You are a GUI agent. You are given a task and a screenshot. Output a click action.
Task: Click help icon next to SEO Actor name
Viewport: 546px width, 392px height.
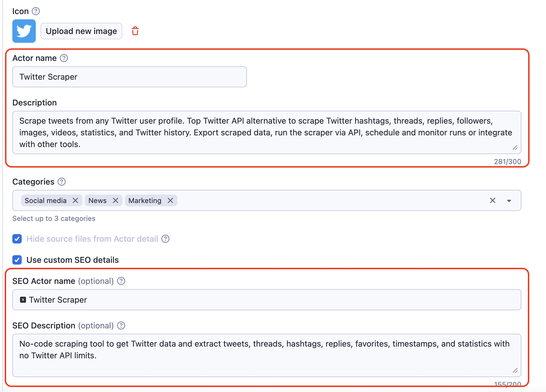(x=121, y=281)
